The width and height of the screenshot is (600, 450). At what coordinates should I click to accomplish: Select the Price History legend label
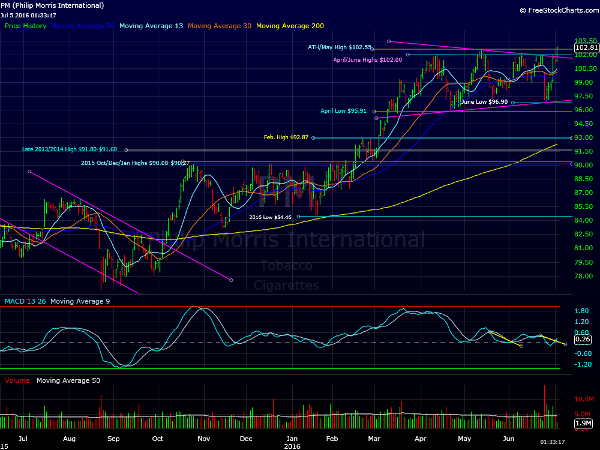25,26
